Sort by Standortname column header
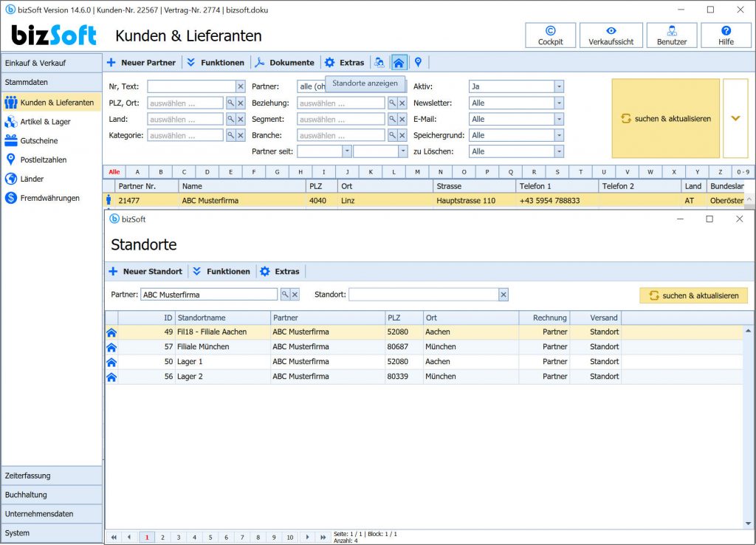The width and height of the screenshot is (756, 545). [222, 318]
